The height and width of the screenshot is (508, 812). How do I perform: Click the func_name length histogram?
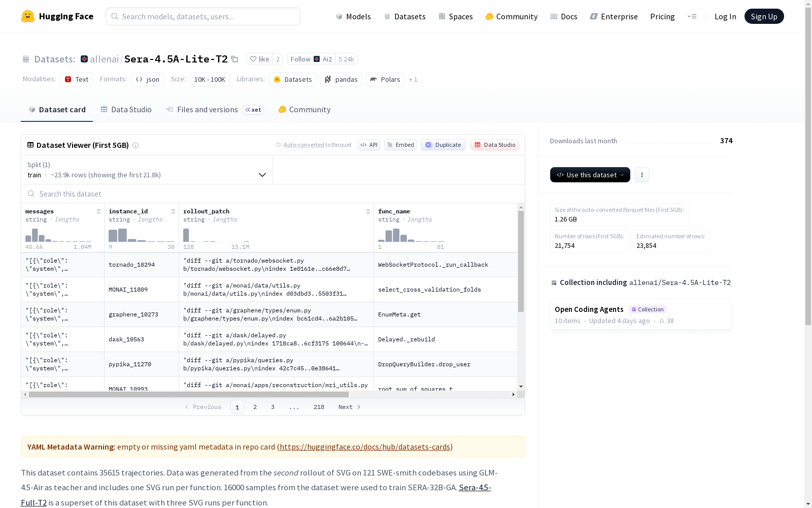411,235
